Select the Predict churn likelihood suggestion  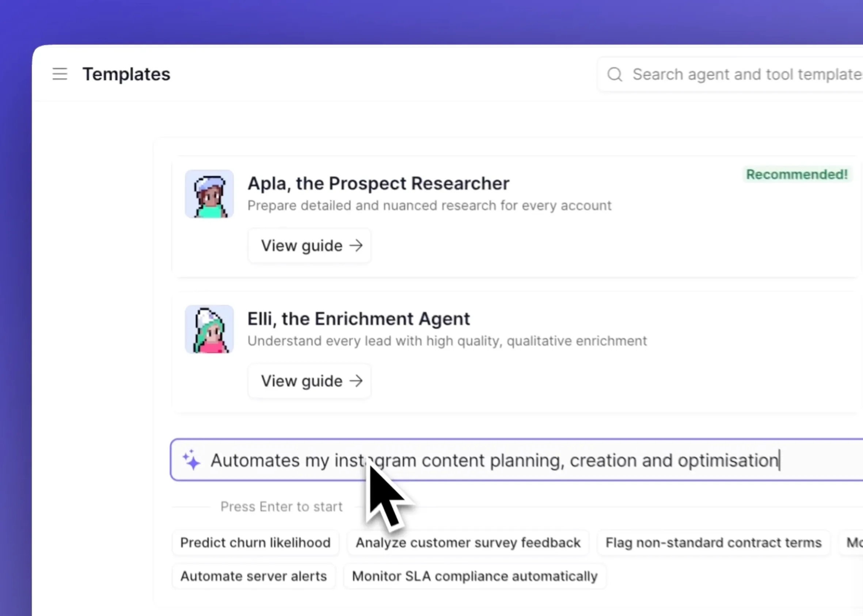tap(255, 543)
